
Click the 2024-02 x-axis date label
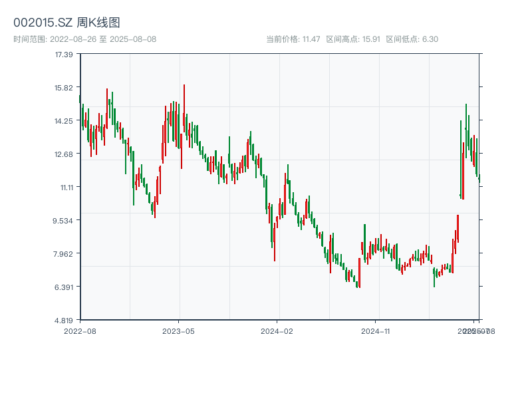[x=277, y=331]
